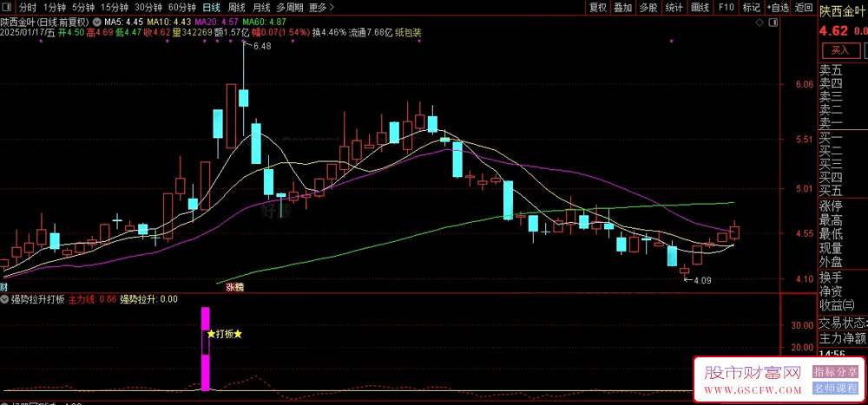The image size is (868, 405).
Task: Click the MA10: 4.43 label
Action: 169,23
